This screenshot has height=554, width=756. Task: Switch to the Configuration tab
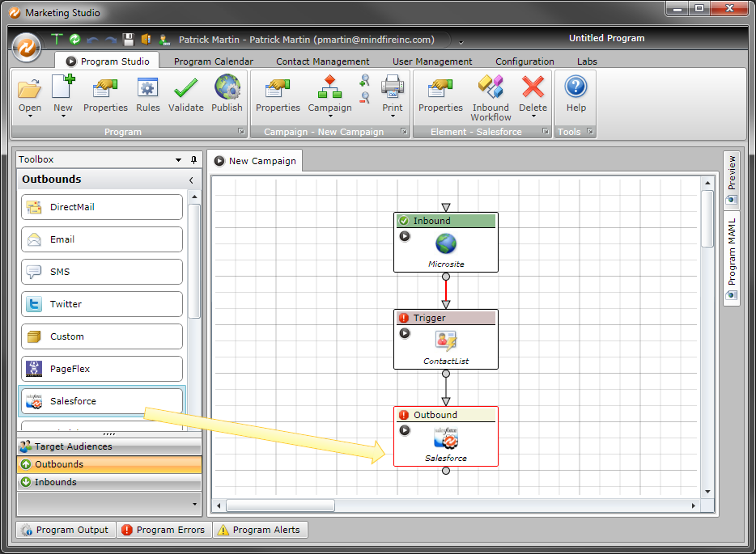point(525,61)
